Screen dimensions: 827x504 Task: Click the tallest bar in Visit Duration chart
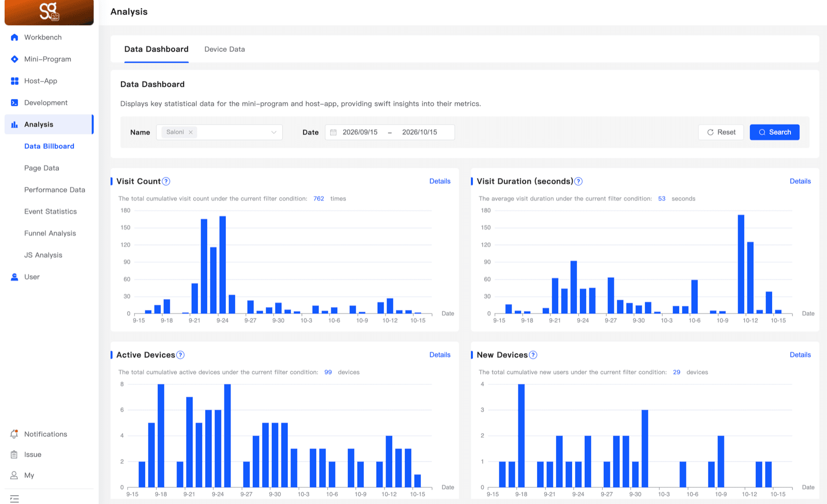pyautogui.click(x=741, y=264)
